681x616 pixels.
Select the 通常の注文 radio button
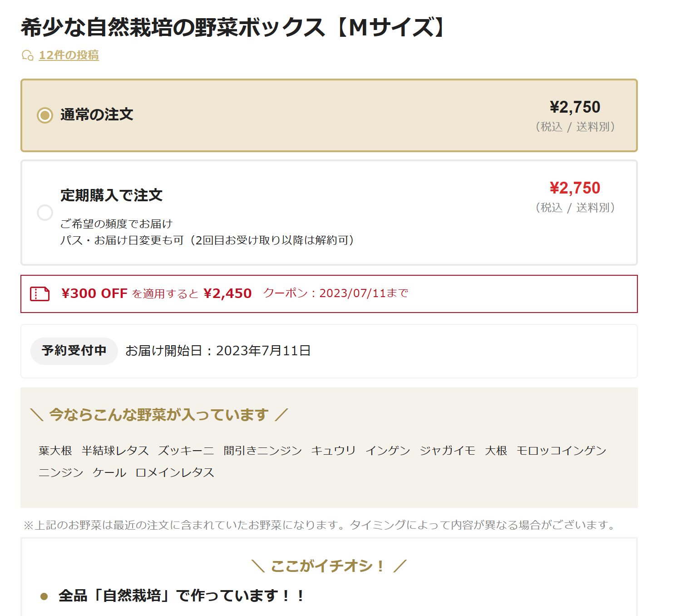pyautogui.click(x=45, y=115)
